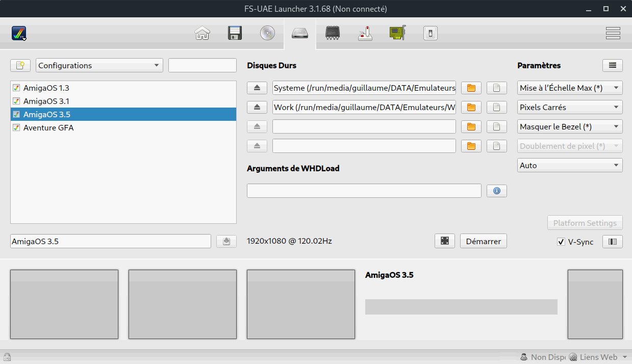Browse folder for Work hard drive

pos(471,107)
